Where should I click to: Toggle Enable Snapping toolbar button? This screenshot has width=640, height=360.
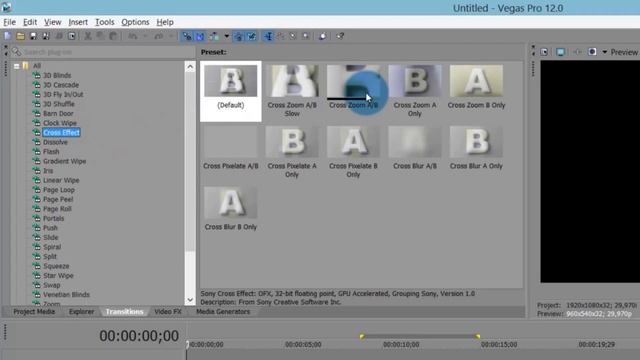point(187,36)
